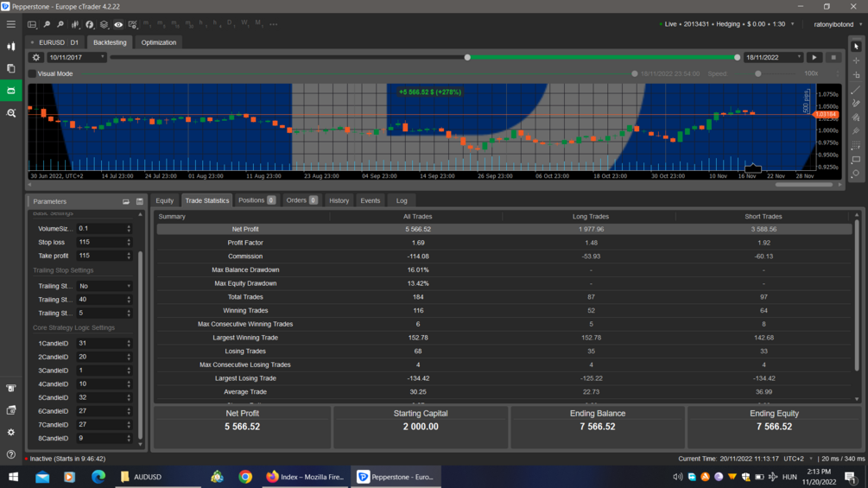Open the Copy section in sidebar
Viewport: 868px width, 488px height.
[x=11, y=68]
